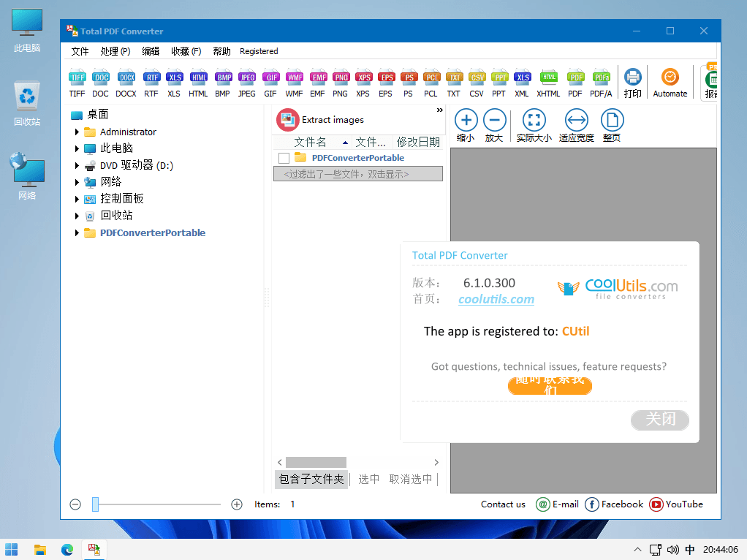747x560 pixels.
Task: Select the WMF format icon
Action: [x=295, y=83]
